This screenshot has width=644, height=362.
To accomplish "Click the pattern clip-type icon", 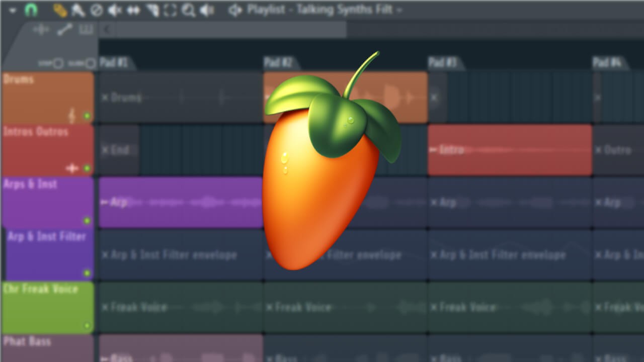I will [x=87, y=30].
